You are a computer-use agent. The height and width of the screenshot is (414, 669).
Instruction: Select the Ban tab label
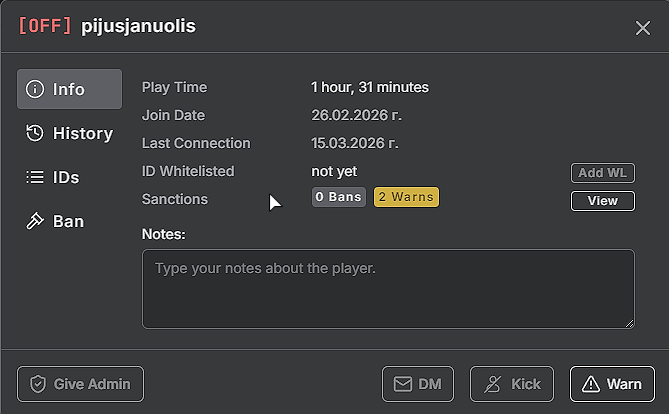(68, 221)
